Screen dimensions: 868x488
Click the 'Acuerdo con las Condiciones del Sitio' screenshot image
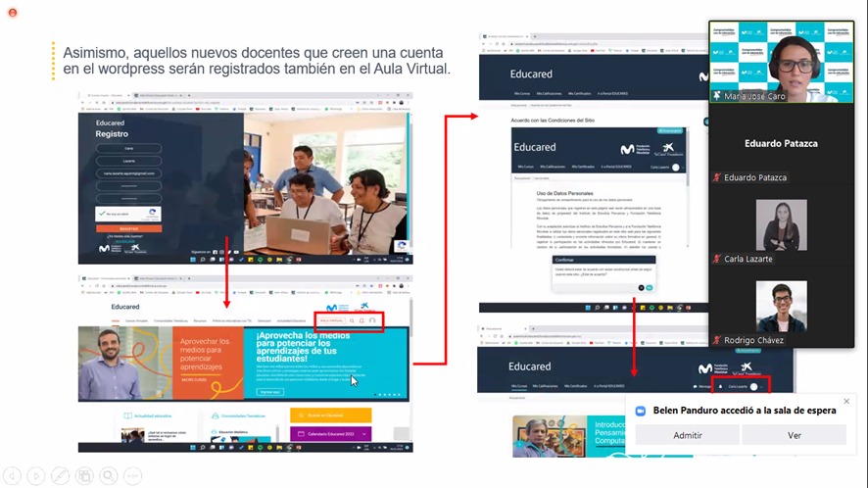click(594, 172)
